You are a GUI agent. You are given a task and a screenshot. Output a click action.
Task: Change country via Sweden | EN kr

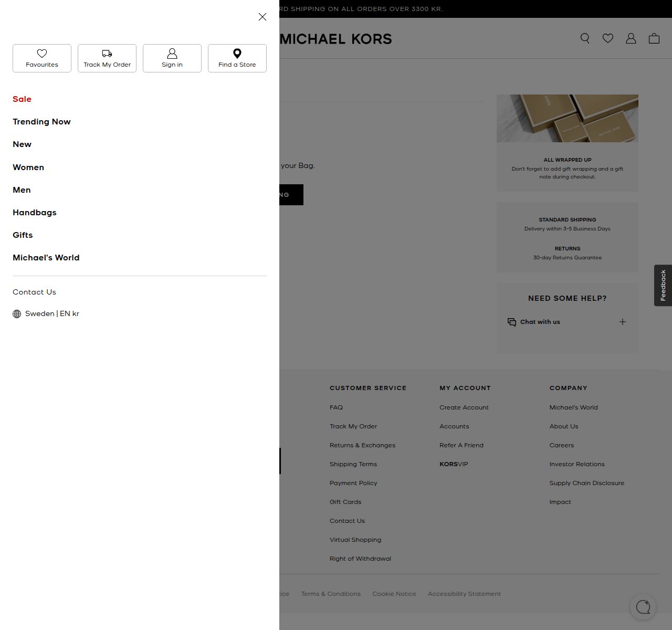point(46,314)
